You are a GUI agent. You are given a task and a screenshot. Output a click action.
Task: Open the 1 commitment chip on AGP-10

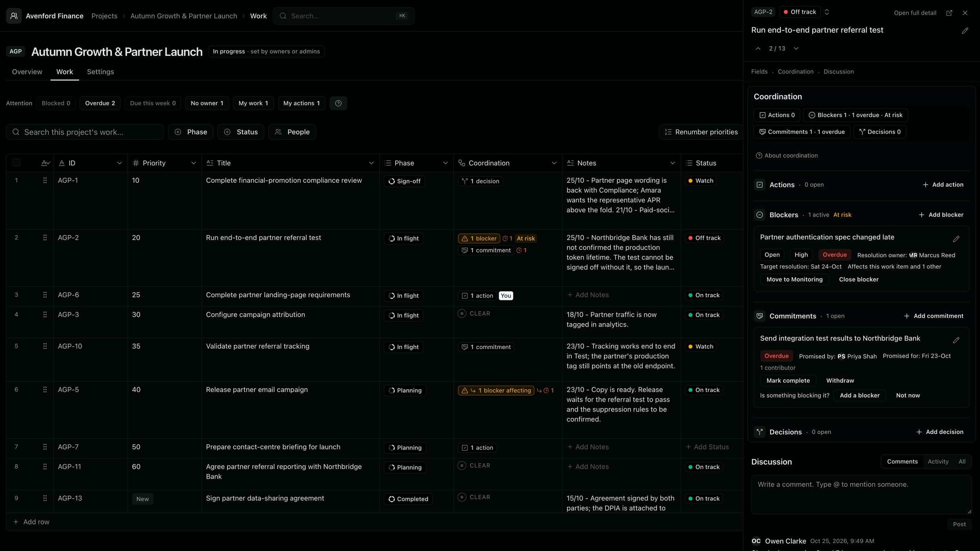(486, 347)
